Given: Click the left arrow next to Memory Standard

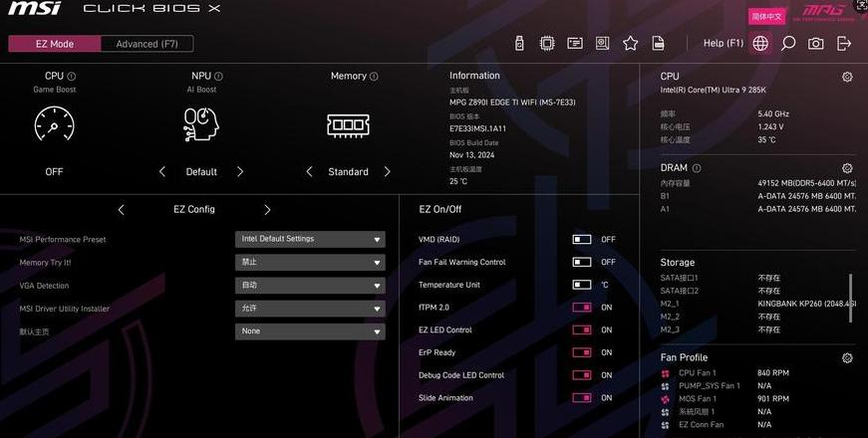Looking at the screenshot, I should point(310,172).
